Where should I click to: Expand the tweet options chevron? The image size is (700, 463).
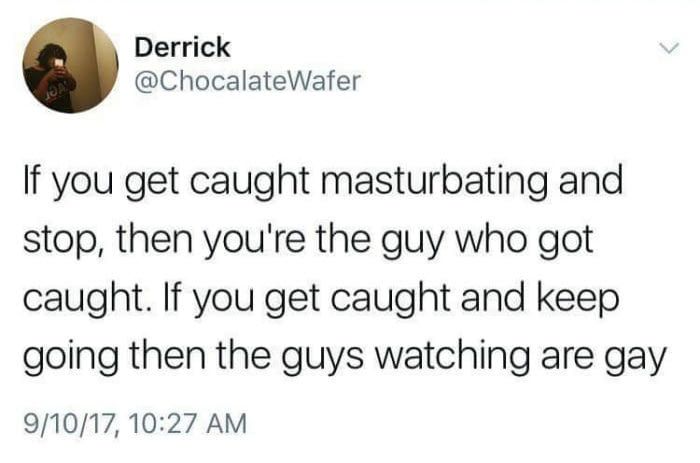(x=670, y=47)
